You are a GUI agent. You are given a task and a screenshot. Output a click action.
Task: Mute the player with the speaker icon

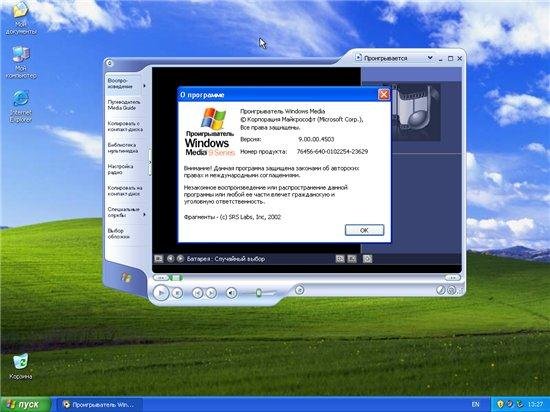coord(231,293)
